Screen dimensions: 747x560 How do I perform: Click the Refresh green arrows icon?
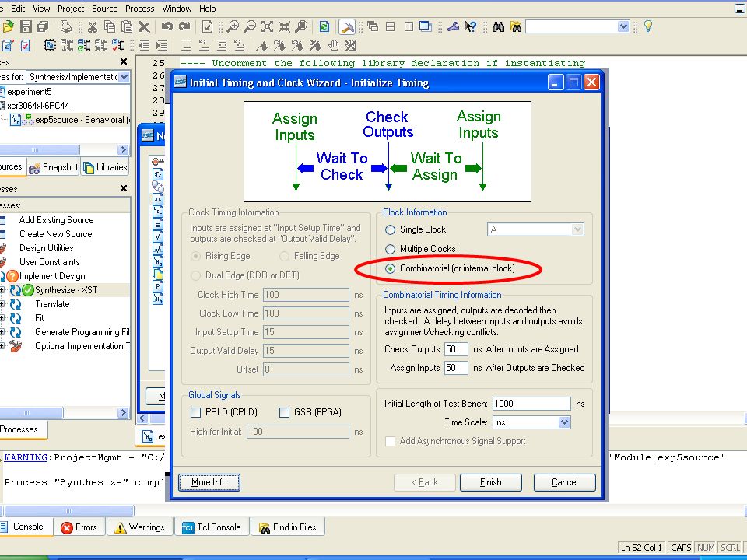click(324, 26)
